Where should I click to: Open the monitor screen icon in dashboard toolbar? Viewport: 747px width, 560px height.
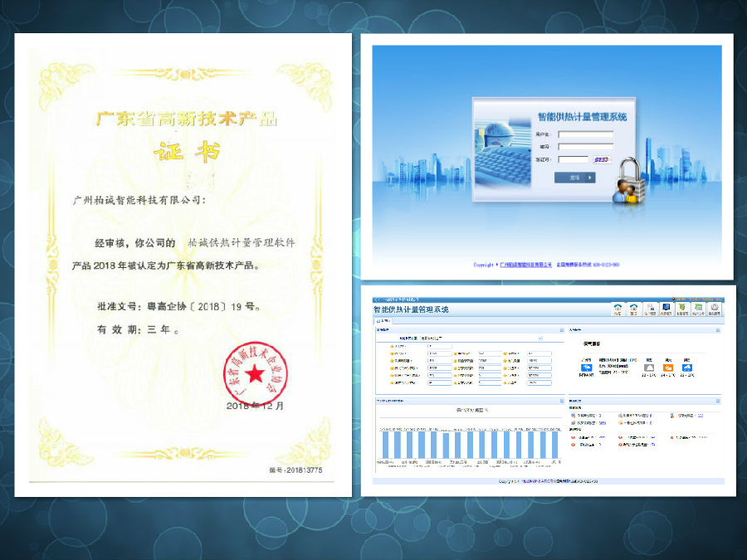click(x=666, y=309)
